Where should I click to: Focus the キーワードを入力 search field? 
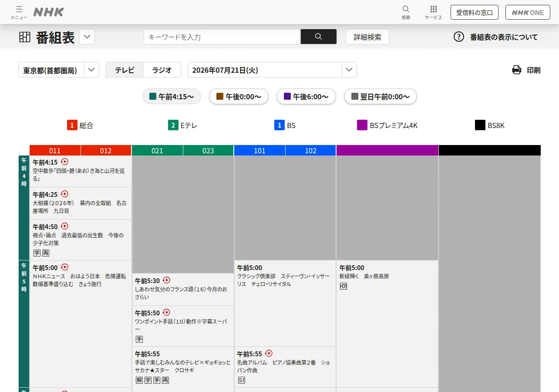[222, 37]
